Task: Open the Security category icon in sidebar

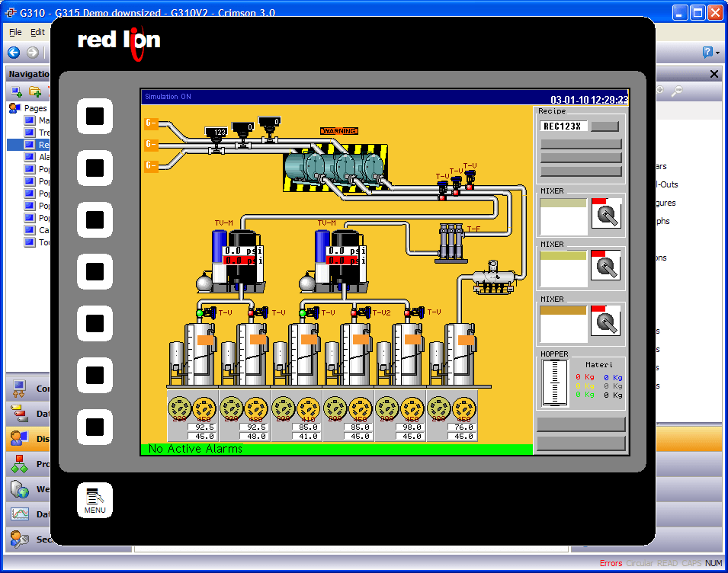Action: (x=20, y=539)
